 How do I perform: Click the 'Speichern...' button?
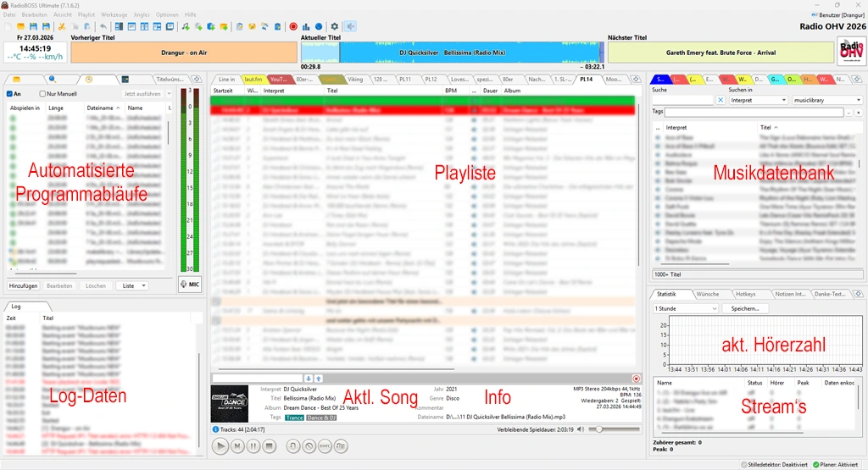coord(745,308)
